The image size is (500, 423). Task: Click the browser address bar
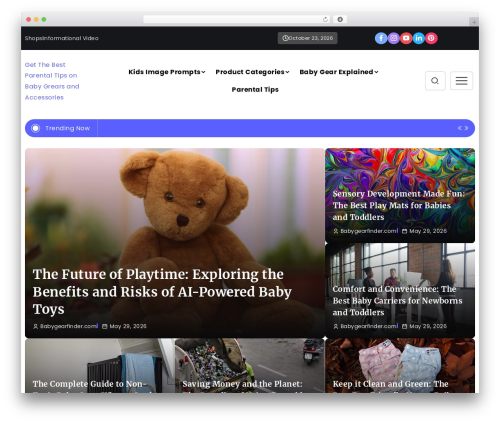(x=237, y=19)
